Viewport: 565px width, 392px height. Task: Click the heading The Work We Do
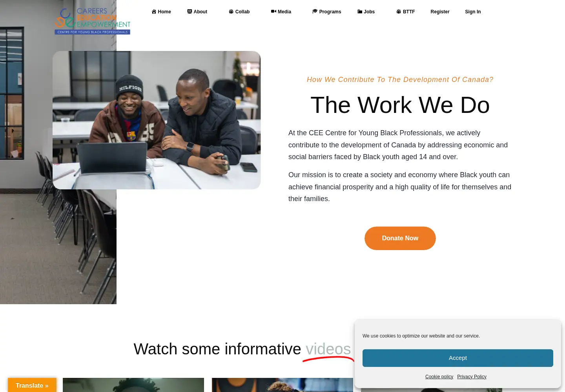(400, 105)
